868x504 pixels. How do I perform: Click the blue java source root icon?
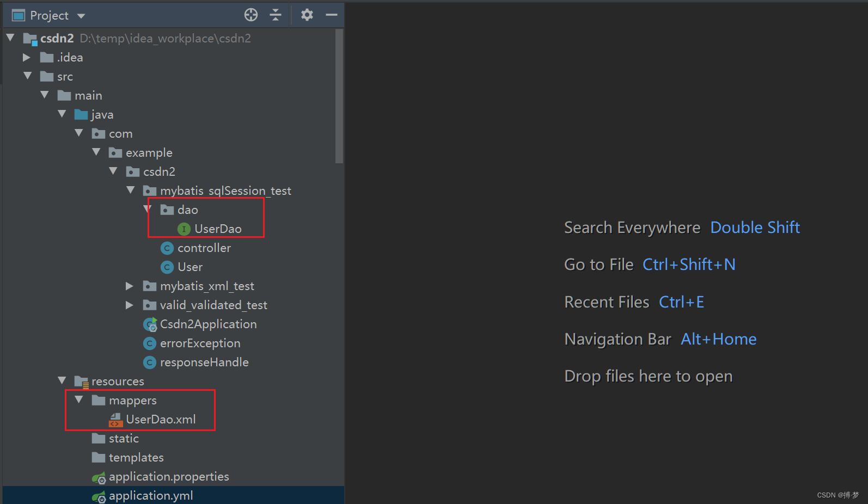point(81,114)
